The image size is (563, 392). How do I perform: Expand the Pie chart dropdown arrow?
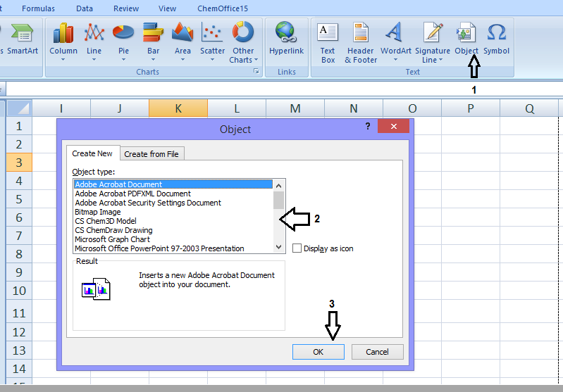pyautogui.click(x=123, y=60)
